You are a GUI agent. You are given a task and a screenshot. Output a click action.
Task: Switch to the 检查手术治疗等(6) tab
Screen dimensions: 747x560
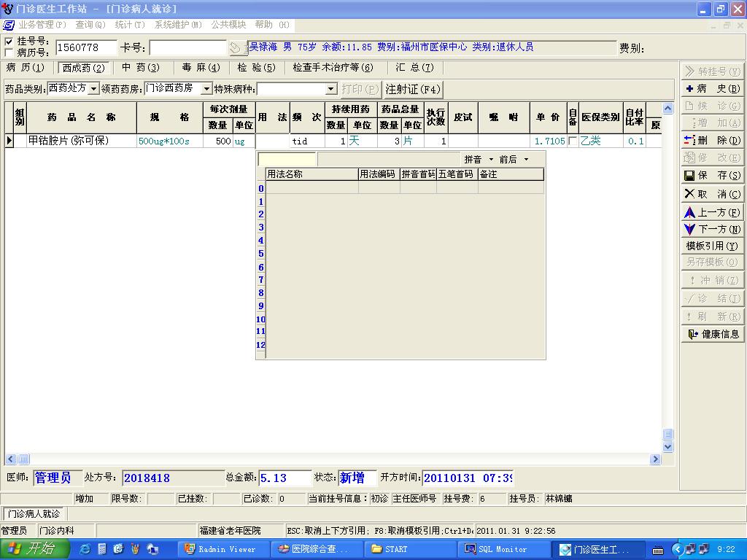pyautogui.click(x=333, y=68)
